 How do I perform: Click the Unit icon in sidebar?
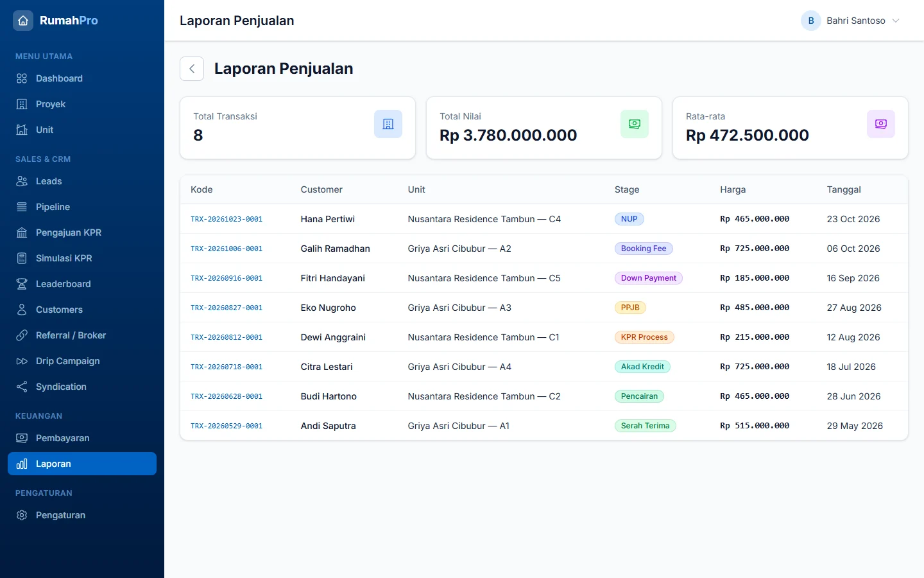(x=22, y=130)
